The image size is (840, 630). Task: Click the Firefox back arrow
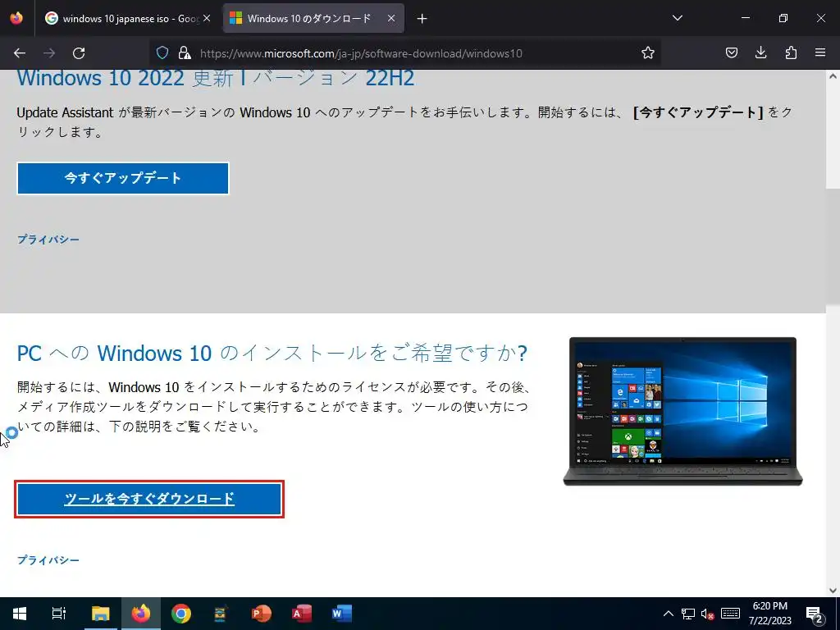[x=20, y=53]
